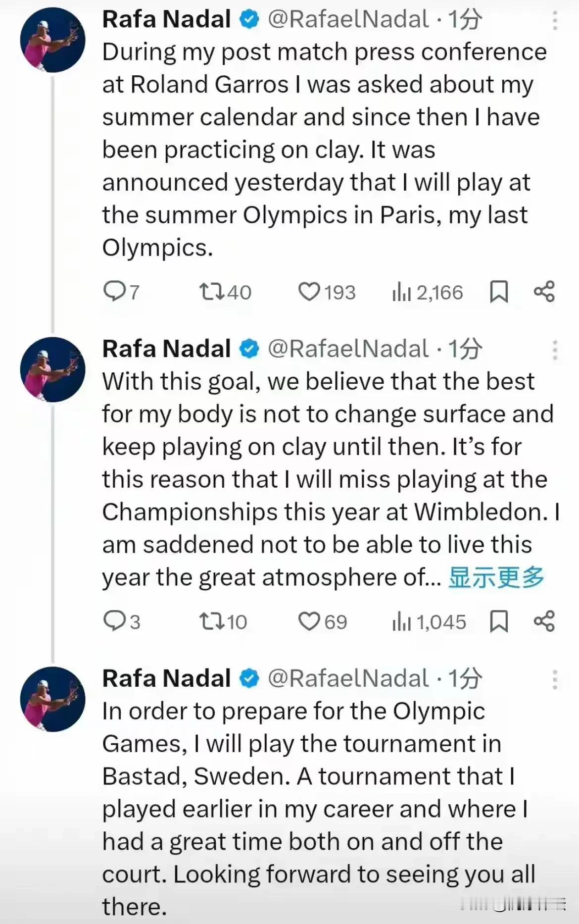Open Rafa Nadal avatar on third tweet
Viewport: 579px width, 924px height.
point(52,699)
